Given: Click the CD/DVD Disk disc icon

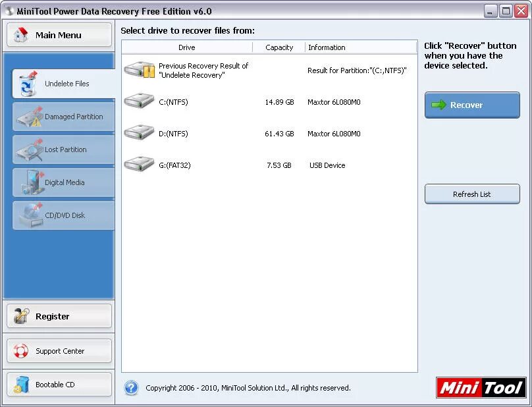Looking at the screenshot, I should [x=31, y=215].
